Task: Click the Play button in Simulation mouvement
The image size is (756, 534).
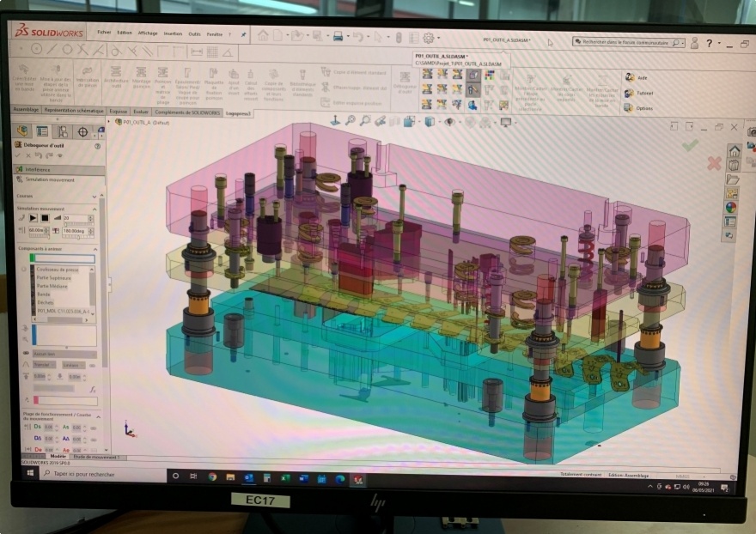Action: point(33,219)
